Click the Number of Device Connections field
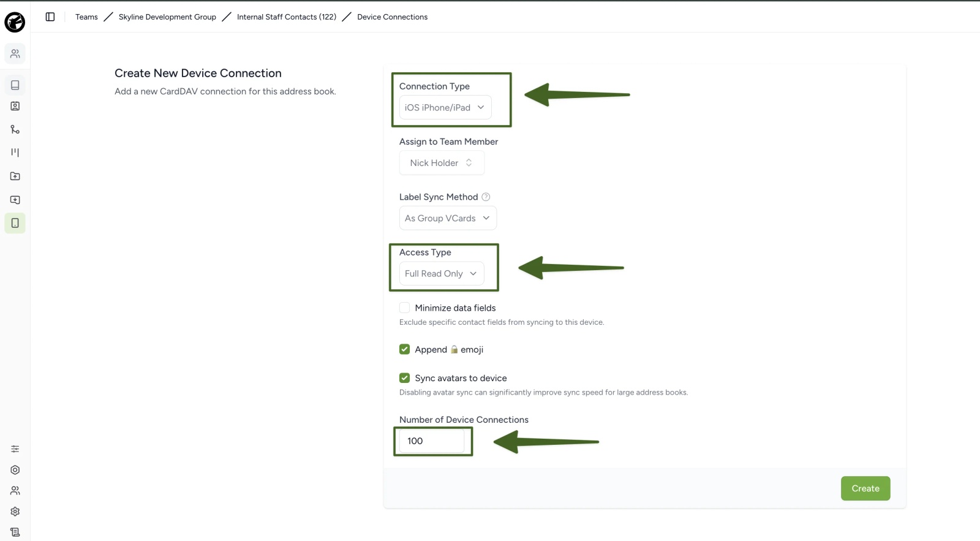This screenshot has width=980, height=541. pyautogui.click(x=431, y=441)
